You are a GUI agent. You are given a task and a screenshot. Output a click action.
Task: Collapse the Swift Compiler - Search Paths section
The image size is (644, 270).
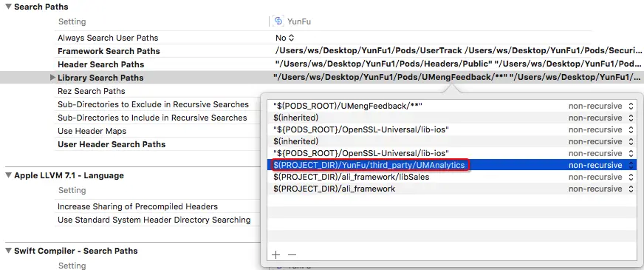pyautogui.click(x=9, y=251)
